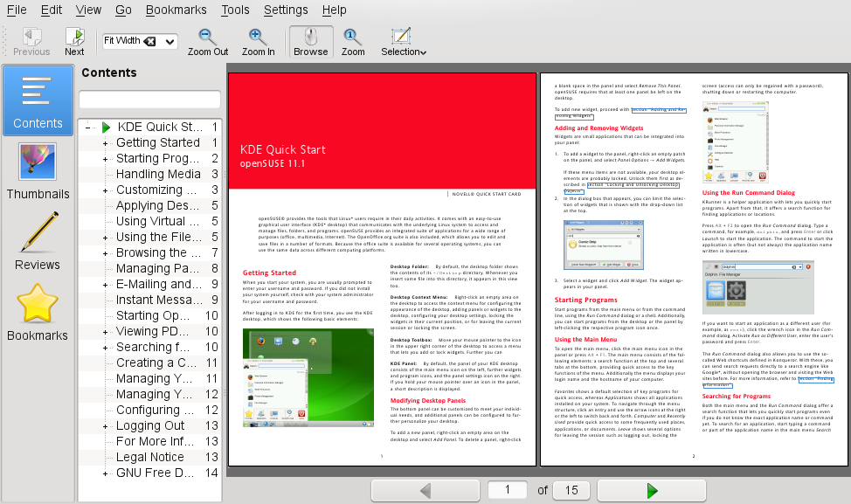
Task: Open the Bookmarks menu
Action: pos(176,10)
